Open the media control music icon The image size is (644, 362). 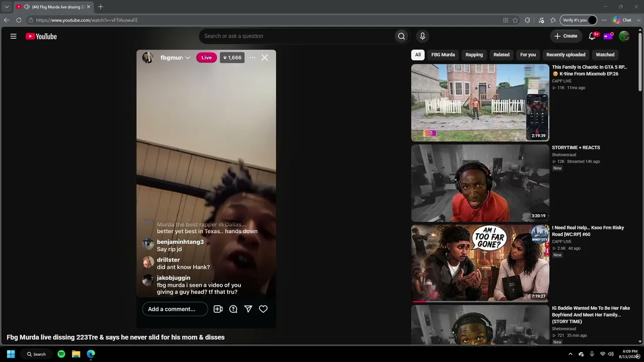coord(541,20)
